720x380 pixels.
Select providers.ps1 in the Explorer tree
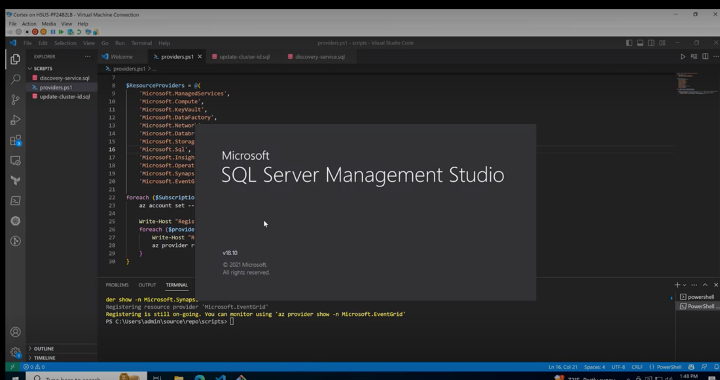(62, 87)
